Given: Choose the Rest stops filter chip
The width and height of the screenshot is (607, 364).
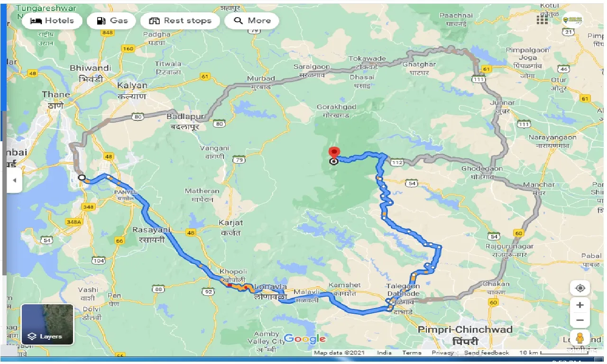Looking at the screenshot, I should 180,21.
